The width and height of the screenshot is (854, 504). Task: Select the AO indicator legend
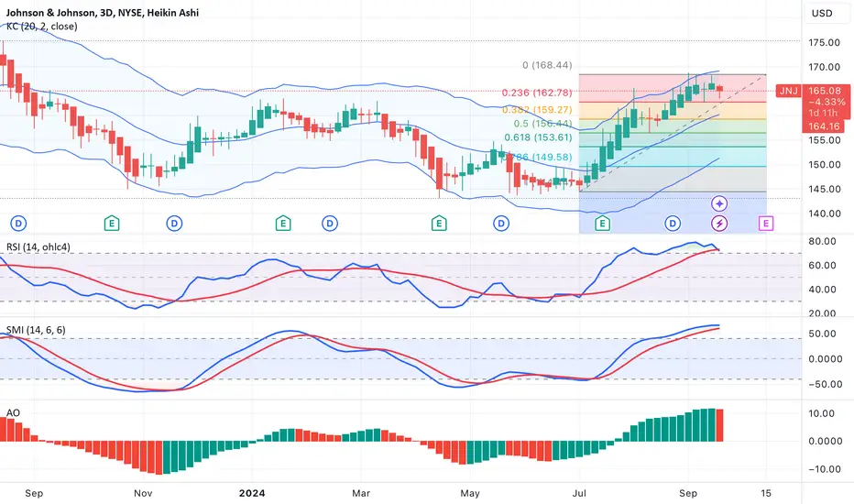coord(13,413)
